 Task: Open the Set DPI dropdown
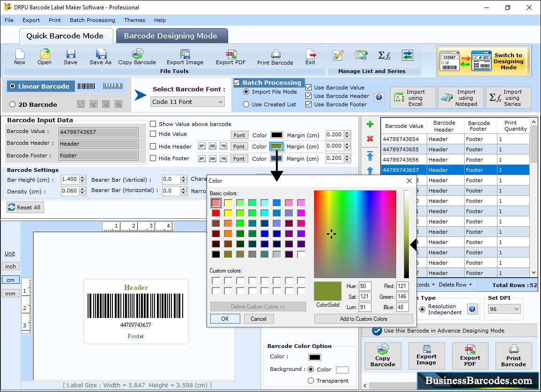[504, 309]
